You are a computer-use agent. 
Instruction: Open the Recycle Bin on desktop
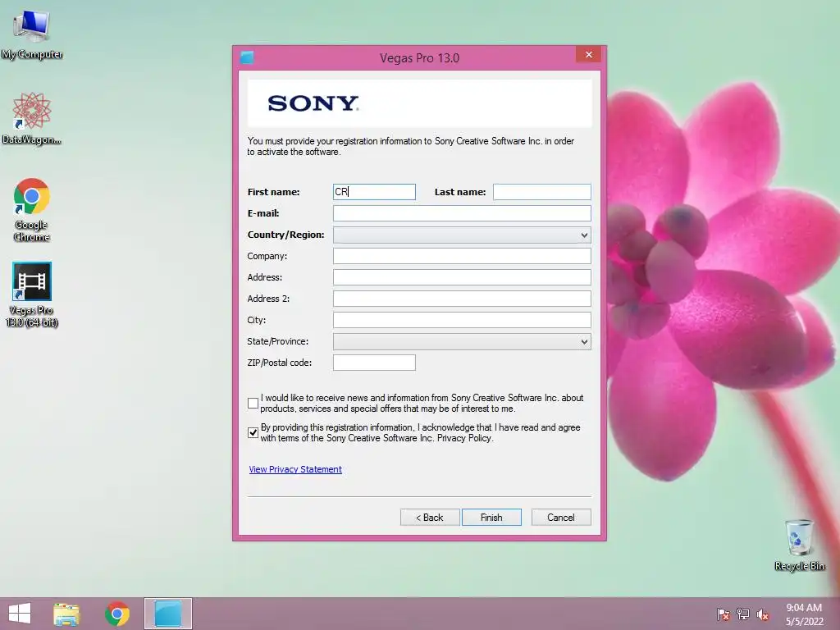799,545
